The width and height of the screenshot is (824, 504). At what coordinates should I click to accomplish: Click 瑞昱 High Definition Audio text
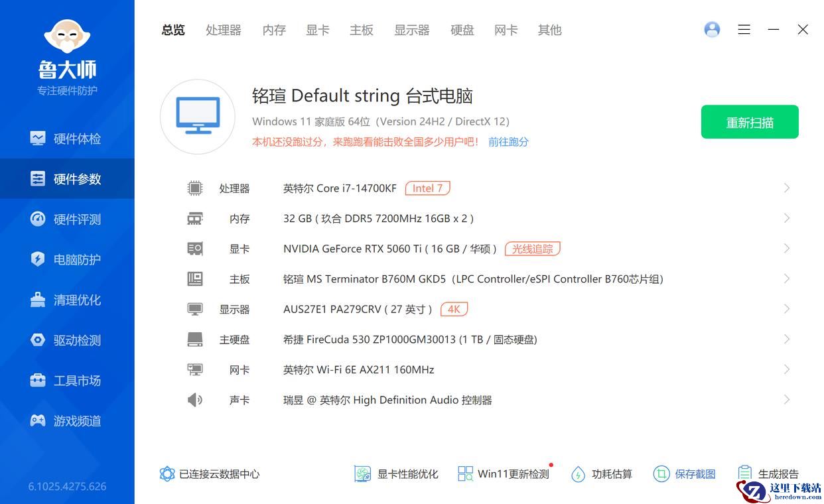pos(387,400)
